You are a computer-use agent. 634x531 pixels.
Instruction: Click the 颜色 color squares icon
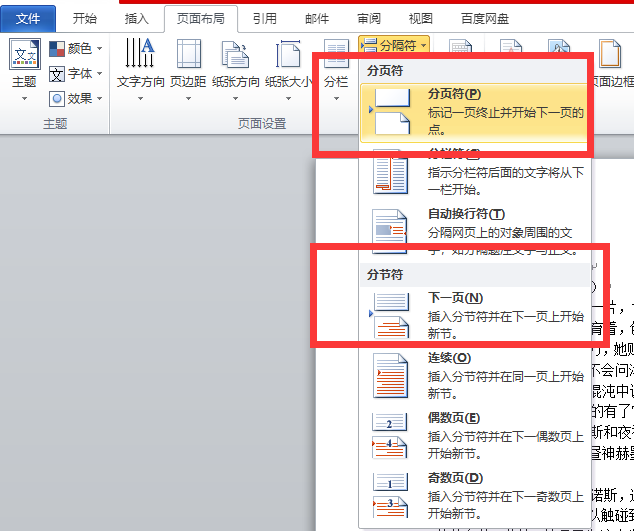(x=57, y=49)
